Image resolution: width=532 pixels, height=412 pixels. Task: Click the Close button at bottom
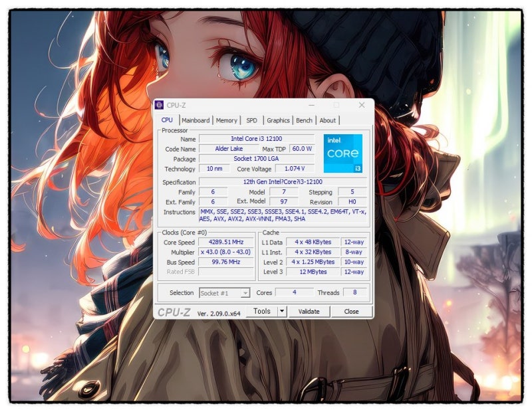[x=351, y=312]
